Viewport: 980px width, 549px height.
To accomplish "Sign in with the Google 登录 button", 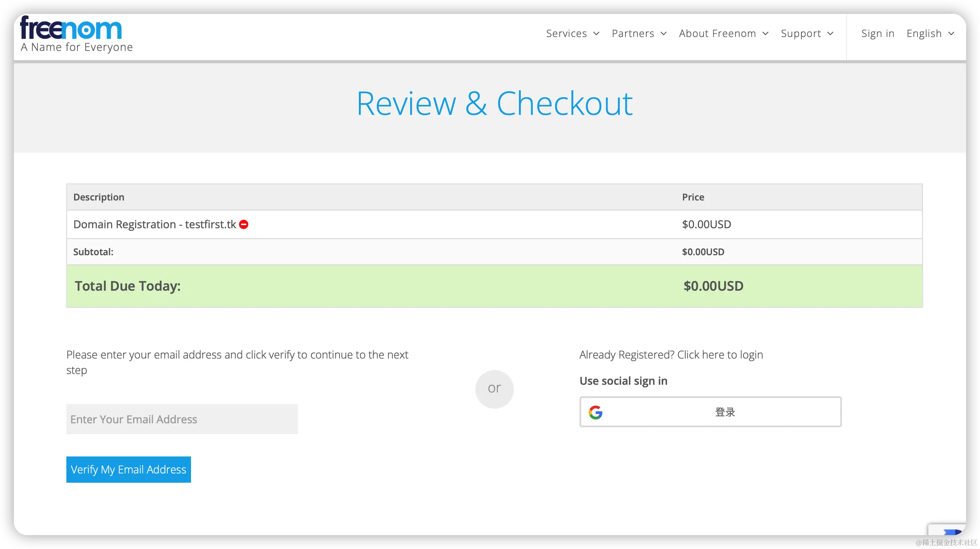I will tap(710, 412).
